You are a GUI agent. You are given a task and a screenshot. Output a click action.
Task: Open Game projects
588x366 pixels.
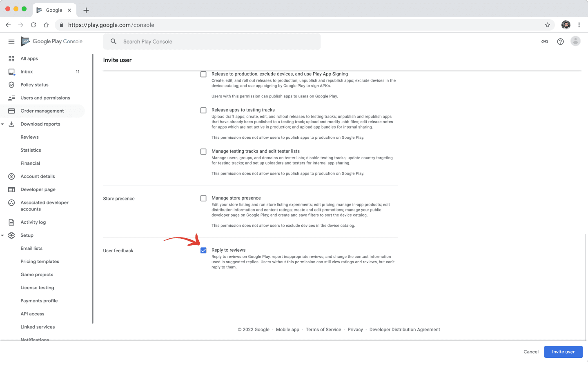click(37, 275)
